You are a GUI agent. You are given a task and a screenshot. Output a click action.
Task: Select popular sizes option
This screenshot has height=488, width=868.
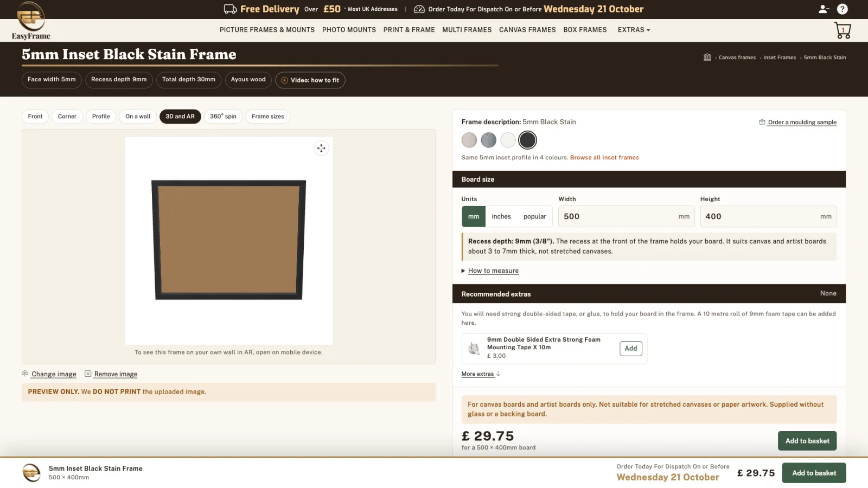point(535,216)
